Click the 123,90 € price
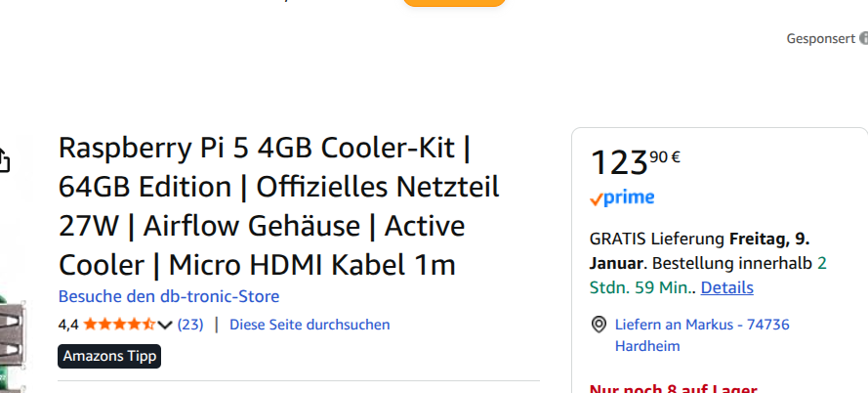The width and height of the screenshot is (868, 393). point(635,160)
